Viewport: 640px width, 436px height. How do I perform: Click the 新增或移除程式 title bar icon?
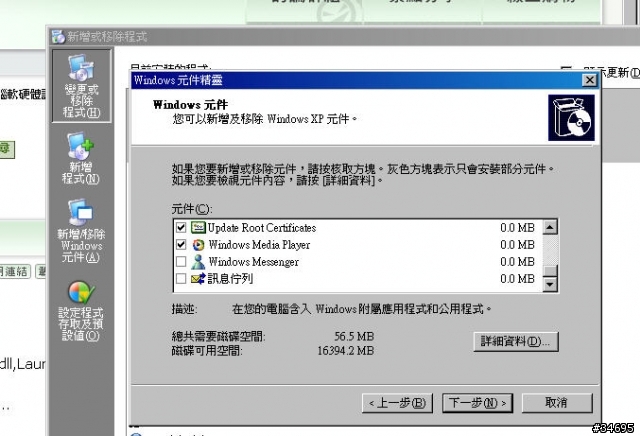click(x=58, y=37)
